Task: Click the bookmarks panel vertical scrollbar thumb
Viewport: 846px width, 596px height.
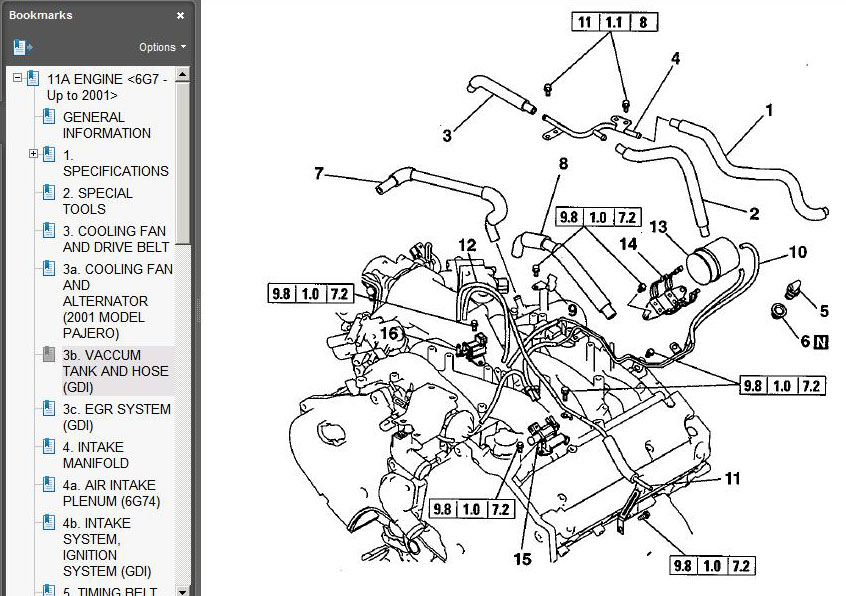Action: tap(182, 160)
